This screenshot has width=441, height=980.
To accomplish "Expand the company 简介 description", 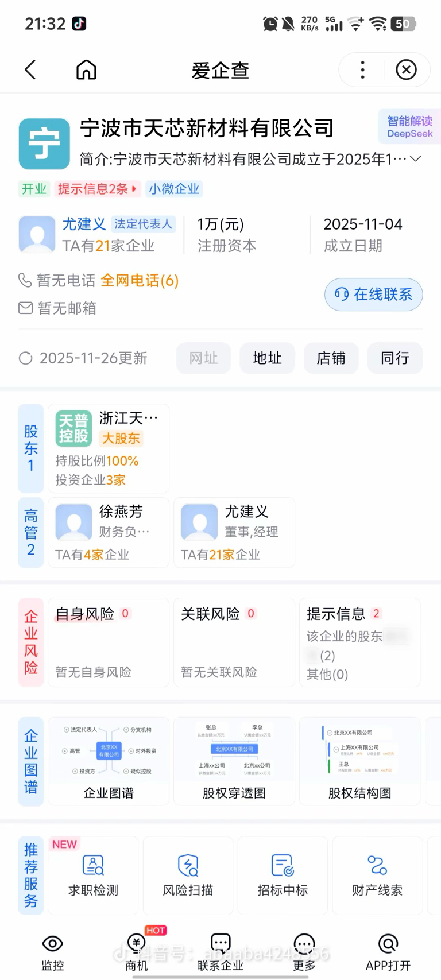I will [x=416, y=158].
